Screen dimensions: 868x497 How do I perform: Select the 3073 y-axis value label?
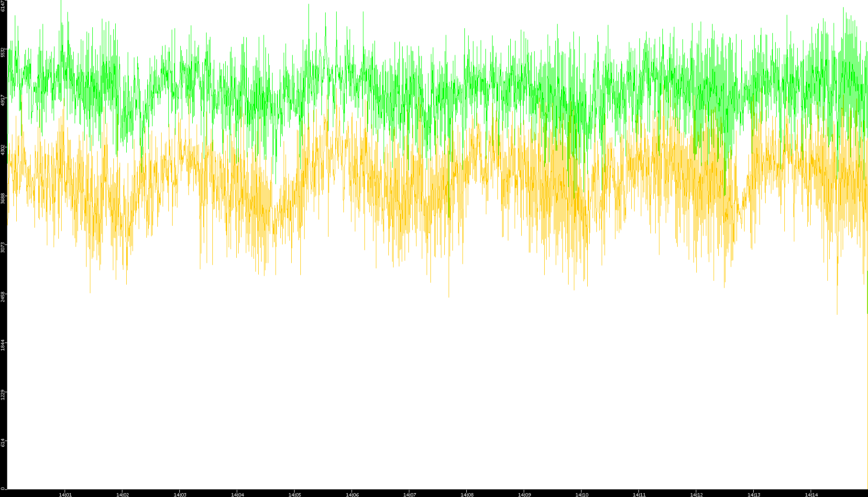(x=3, y=247)
